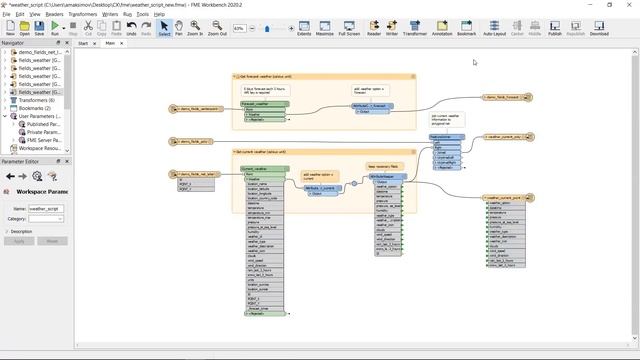This screenshot has height=360, width=640.
Task: Add a Reader using toolbar icon
Action: click(x=374, y=28)
